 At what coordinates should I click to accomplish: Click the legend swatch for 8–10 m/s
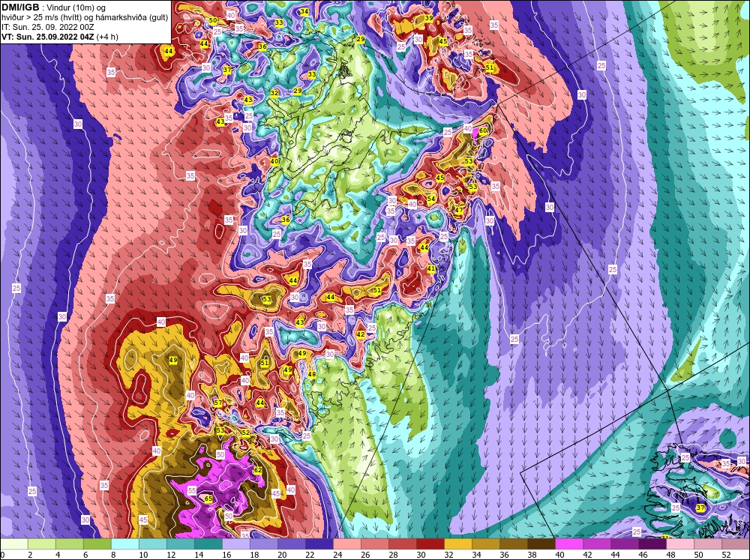(x=125, y=544)
